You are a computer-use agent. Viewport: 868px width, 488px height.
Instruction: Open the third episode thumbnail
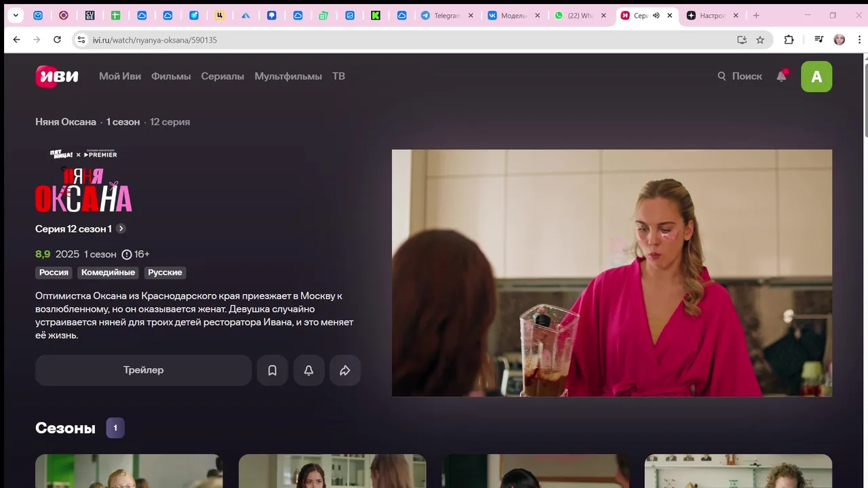click(536, 471)
